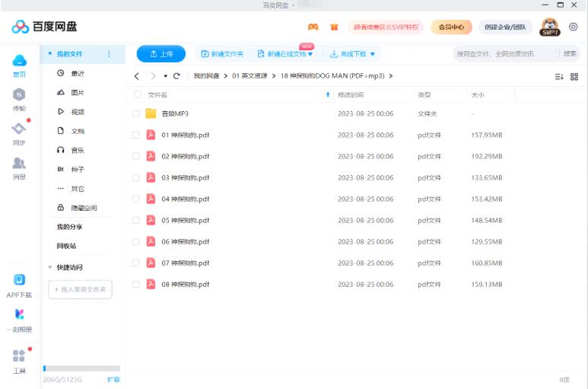Check the box for 01 神探狗狗.pdf
Image resolution: width=588 pixels, height=389 pixels.
pyautogui.click(x=136, y=135)
